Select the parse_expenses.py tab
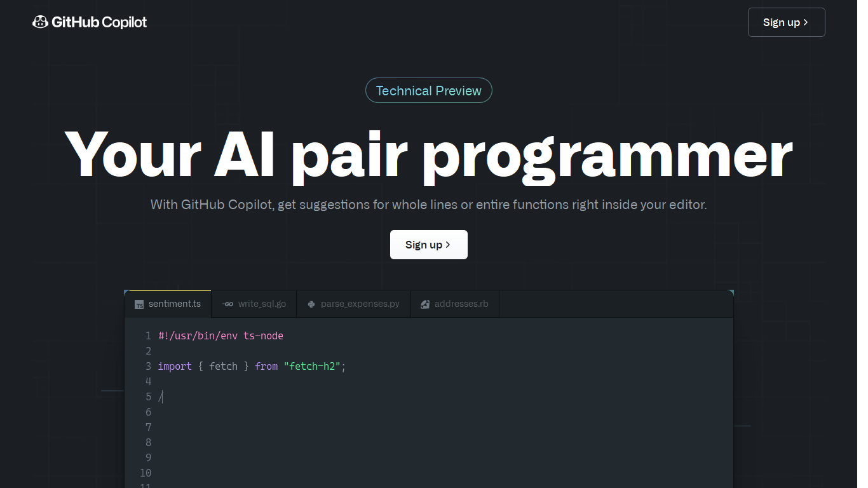 pyautogui.click(x=353, y=304)
